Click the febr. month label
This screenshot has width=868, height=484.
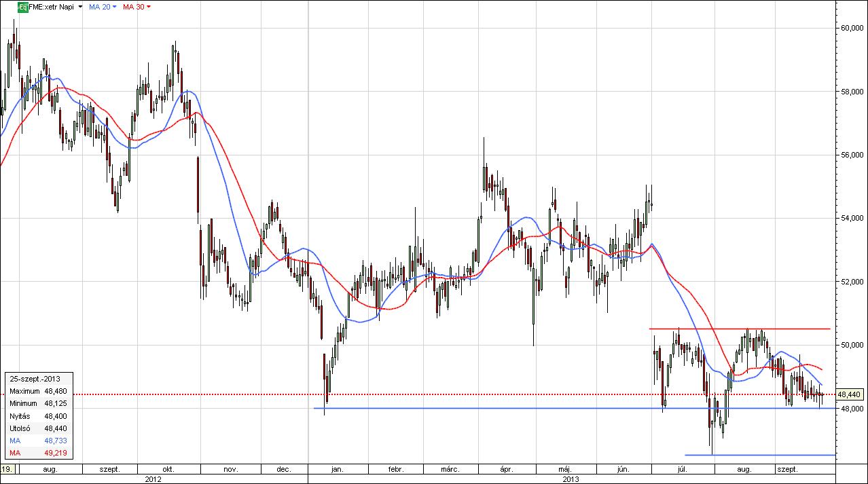[395, 469]
